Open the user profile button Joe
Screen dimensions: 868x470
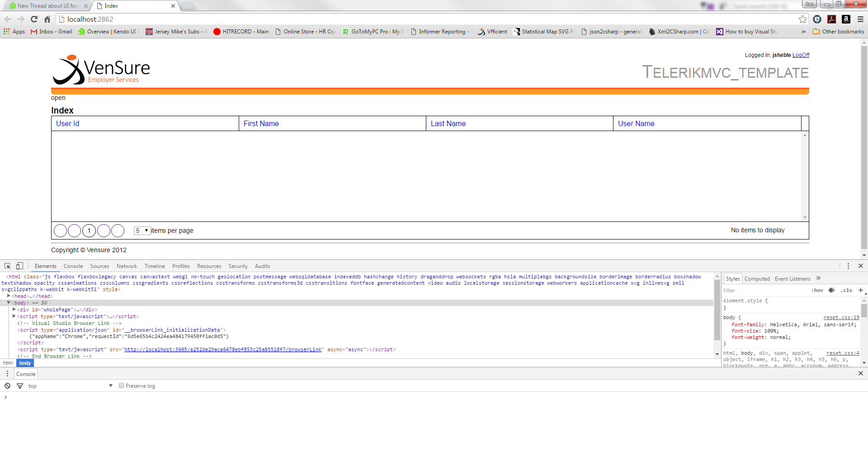[809, 4]
